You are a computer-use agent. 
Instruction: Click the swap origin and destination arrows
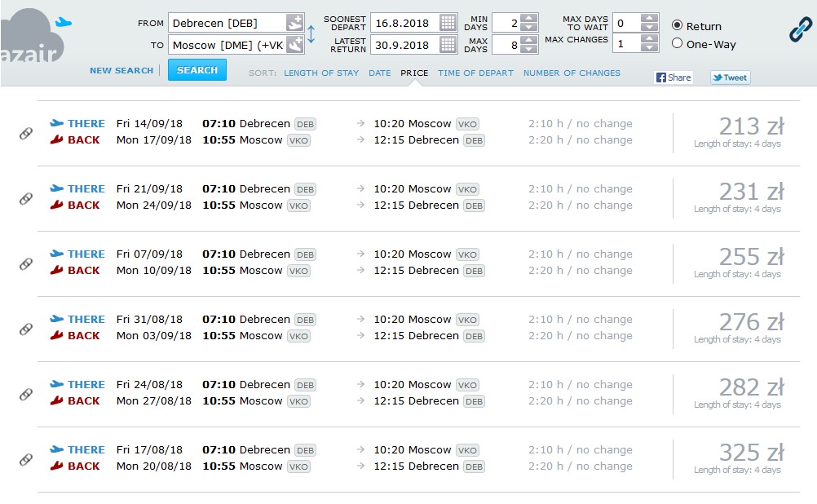coord(311,34)
